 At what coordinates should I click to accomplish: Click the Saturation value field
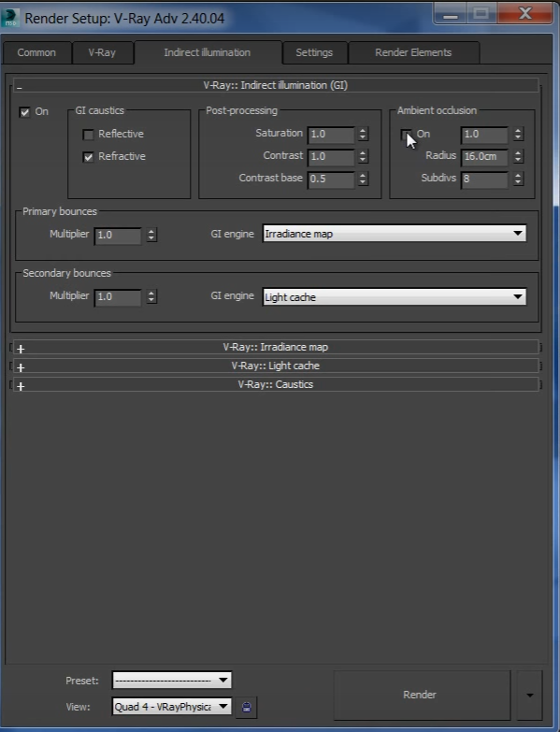[331, 135]
